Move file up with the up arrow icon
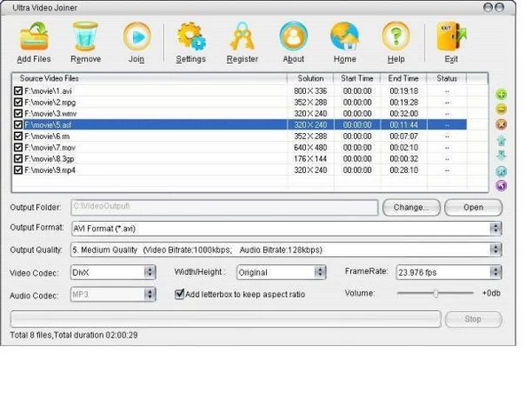This screenshot has height=399, width=532. click(501, 140)
